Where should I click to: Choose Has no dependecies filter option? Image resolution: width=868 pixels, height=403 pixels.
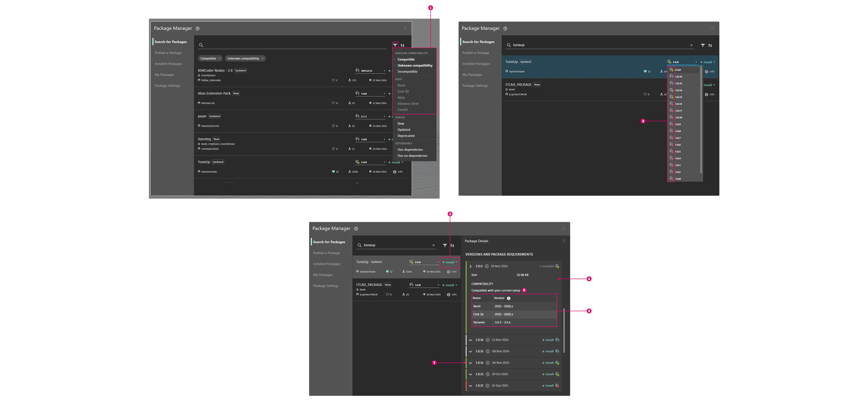[x=412, y=156]
